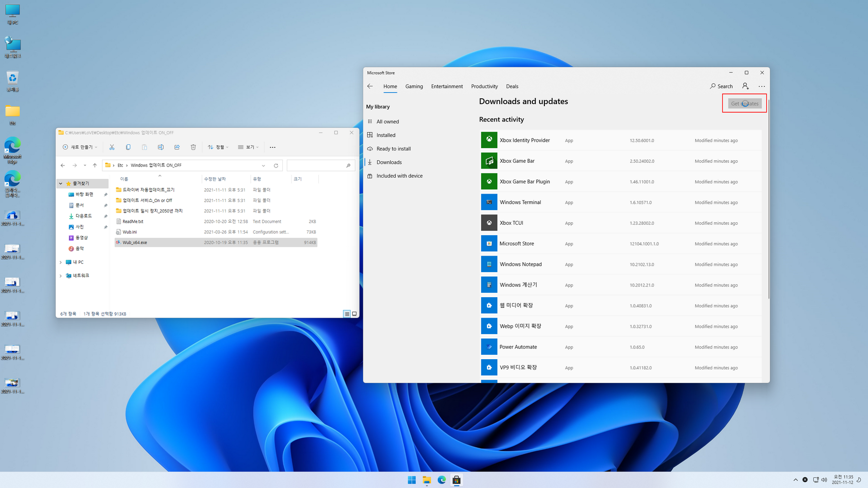868x488 pixels.
Task: Click the Xbox TCUI app icon
Action: tap(489, 223)
